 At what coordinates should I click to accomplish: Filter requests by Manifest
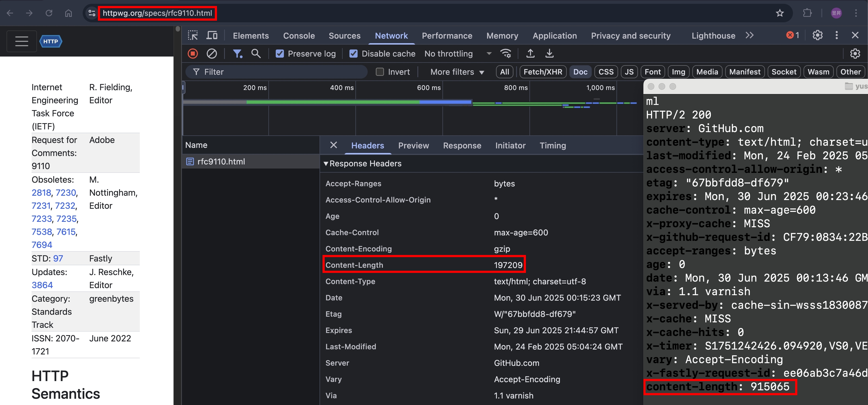coord(745,72)
